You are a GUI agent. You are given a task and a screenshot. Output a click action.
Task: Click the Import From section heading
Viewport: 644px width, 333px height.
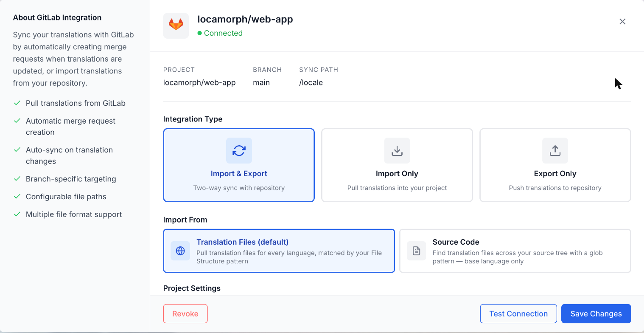pos(185,220)
